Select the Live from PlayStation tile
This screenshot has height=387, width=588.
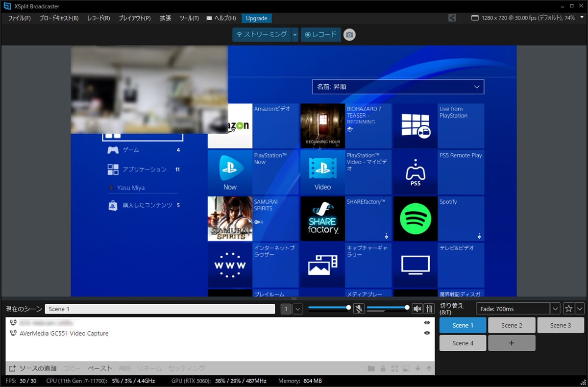(439, 126)
